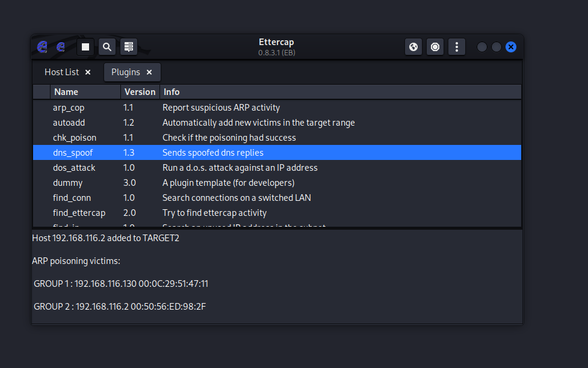Sort plugins by the Version column

(140, 92)
